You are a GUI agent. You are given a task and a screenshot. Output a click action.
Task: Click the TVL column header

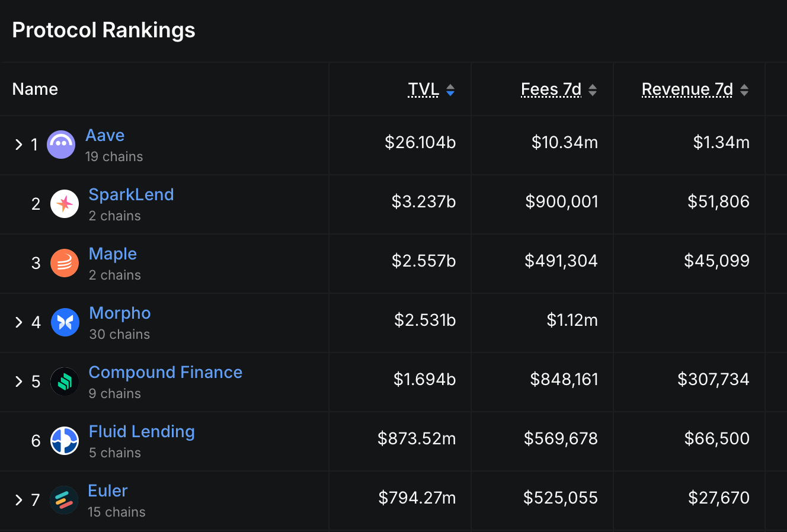pos(423,89)
